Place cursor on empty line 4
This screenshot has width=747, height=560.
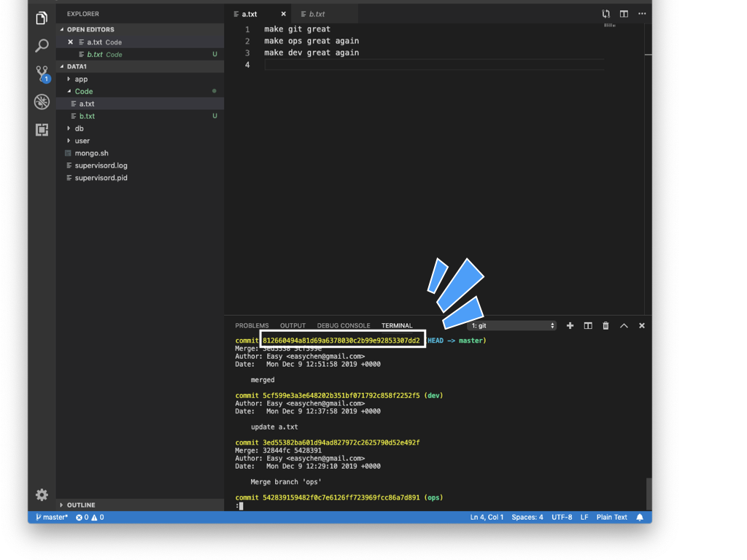pos(434,65)
